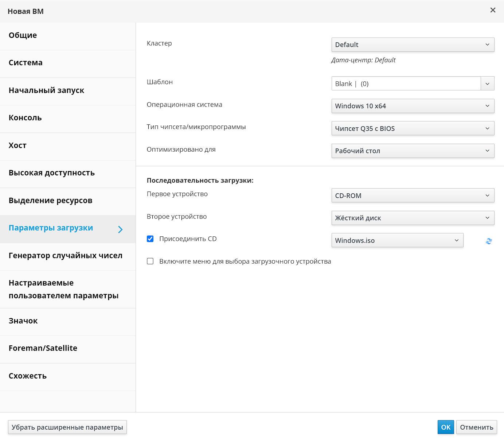Screen dimensions: 504x442
Task: Expand the Шаблон dropdown arrow
Action: [x=487, y=84]
